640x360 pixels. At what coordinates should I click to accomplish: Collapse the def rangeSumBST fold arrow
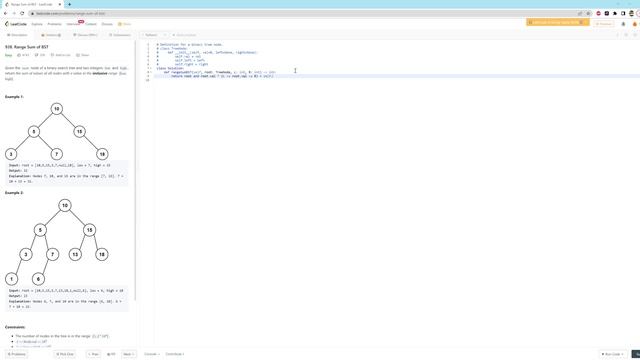[151, 72]
